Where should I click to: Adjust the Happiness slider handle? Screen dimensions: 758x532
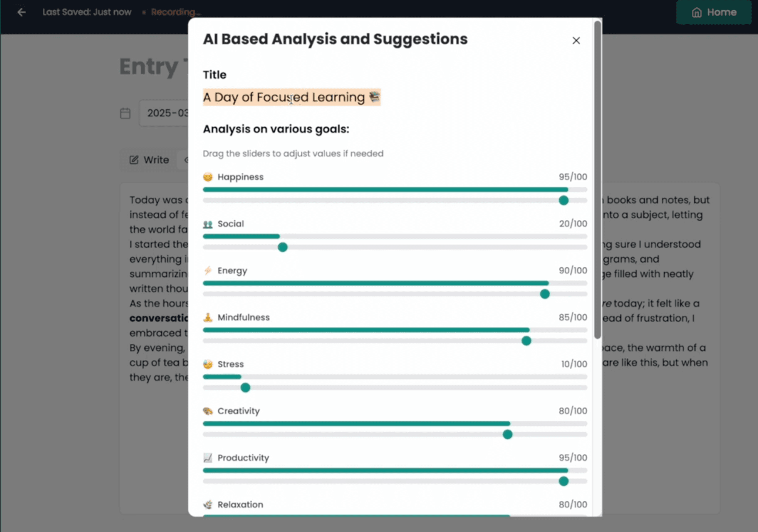563,200
